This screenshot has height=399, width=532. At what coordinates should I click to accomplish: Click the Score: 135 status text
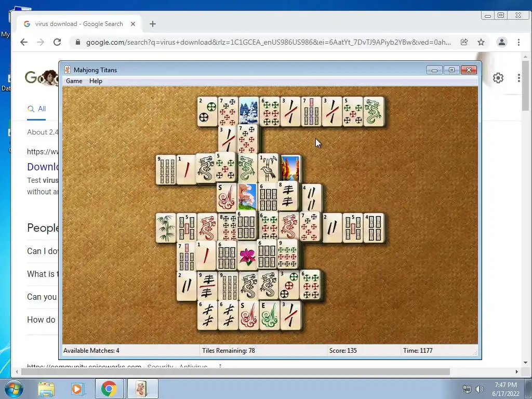coord(343,351)
